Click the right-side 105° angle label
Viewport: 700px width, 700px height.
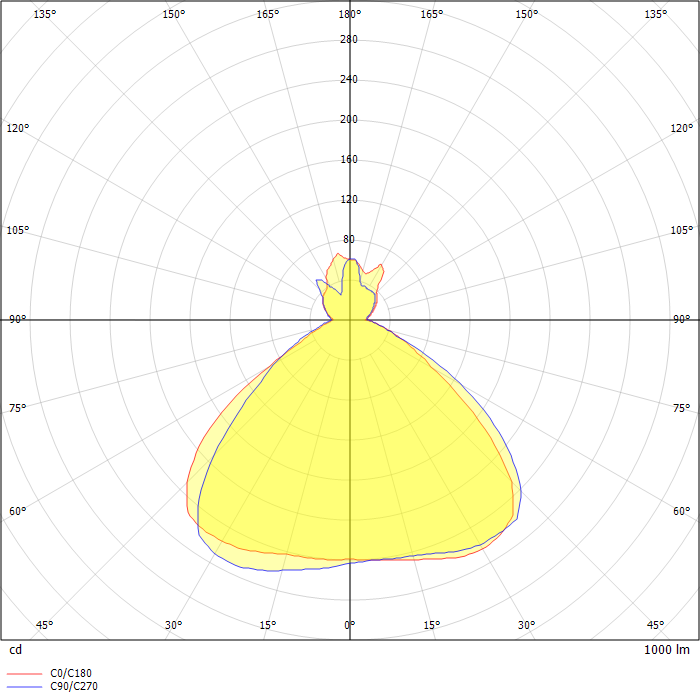[x=682, y=230]
